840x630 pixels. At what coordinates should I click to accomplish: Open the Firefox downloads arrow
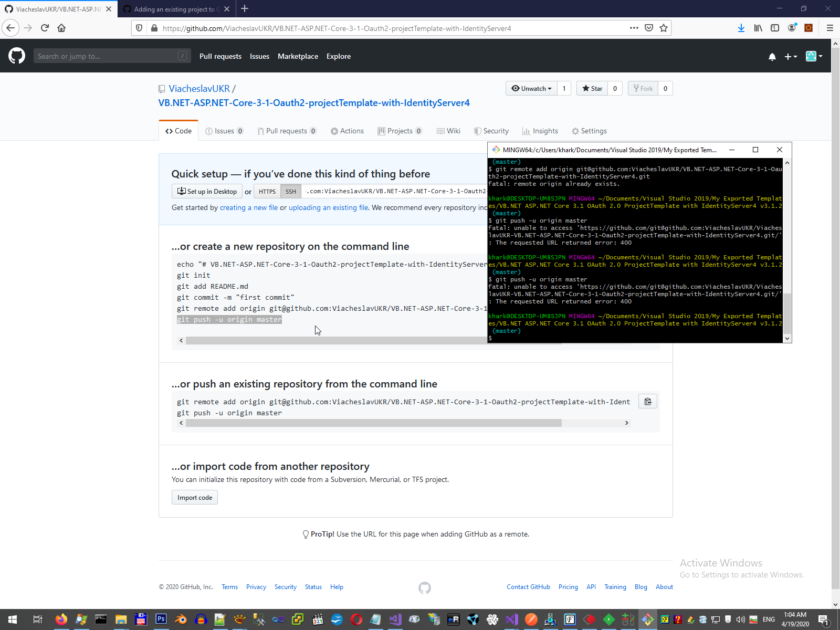pos(741,28)
